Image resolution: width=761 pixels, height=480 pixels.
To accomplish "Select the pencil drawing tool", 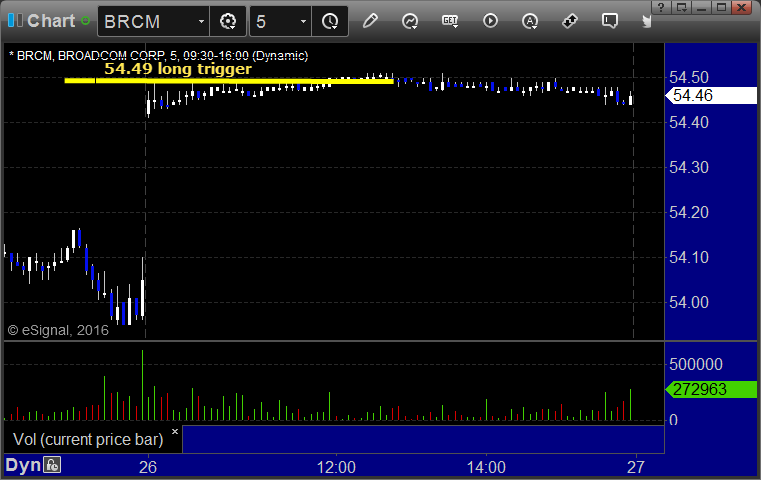I will 370,21.
